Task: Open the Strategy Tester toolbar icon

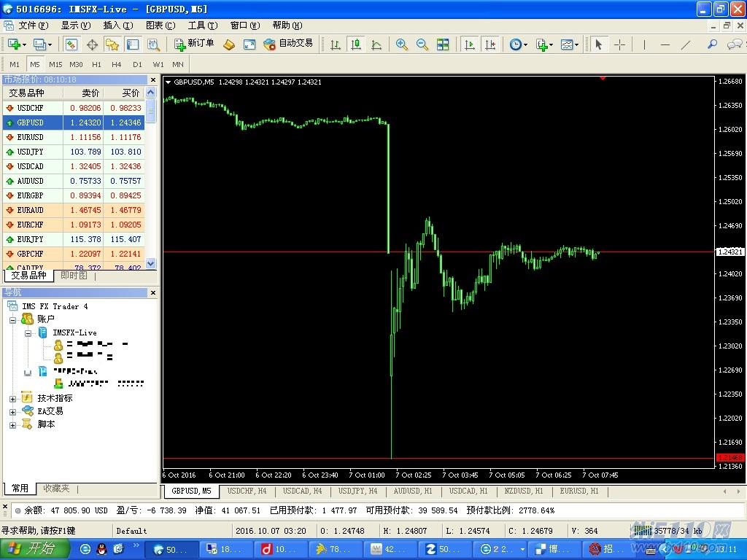Action: (x=153, y=44)
